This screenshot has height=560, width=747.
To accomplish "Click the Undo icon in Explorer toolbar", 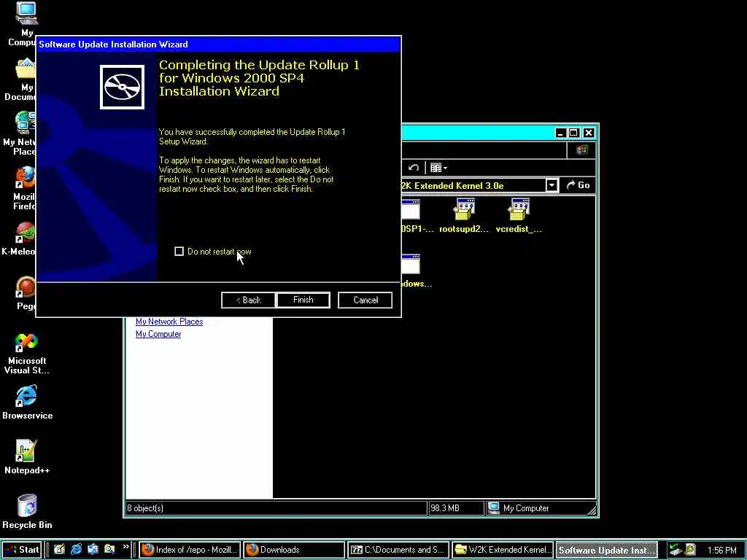I will pyautogui.click(x=413, y=168).
